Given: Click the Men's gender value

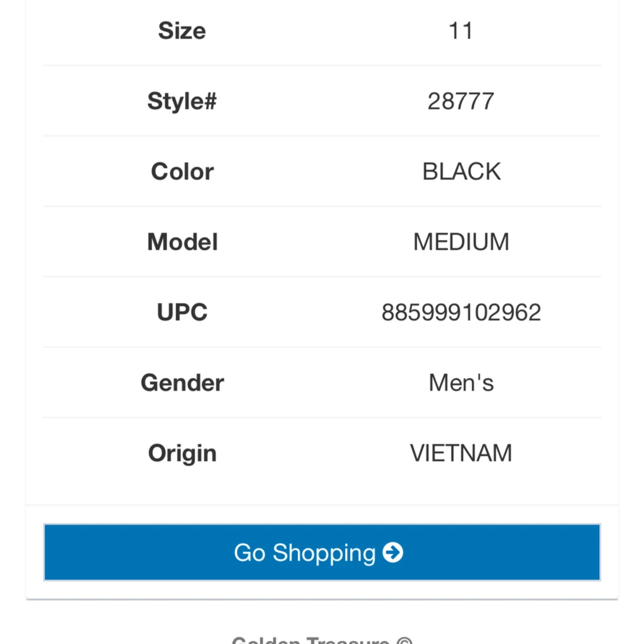Looking at the screenshot, I should click(461, 383).
